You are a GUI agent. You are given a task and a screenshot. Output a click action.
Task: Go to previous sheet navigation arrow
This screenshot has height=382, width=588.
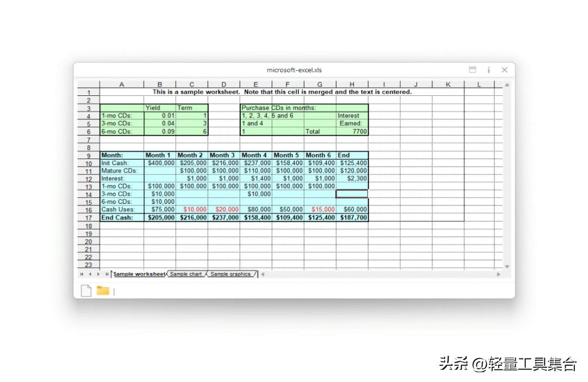(90, 274)
